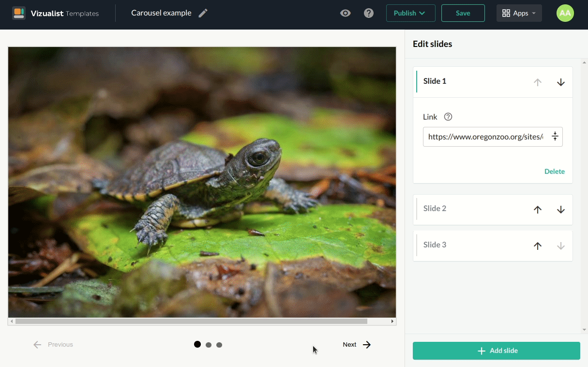Expand Slide 2 panel
Viewport: 588px width, 367px height.
[435, 209]
